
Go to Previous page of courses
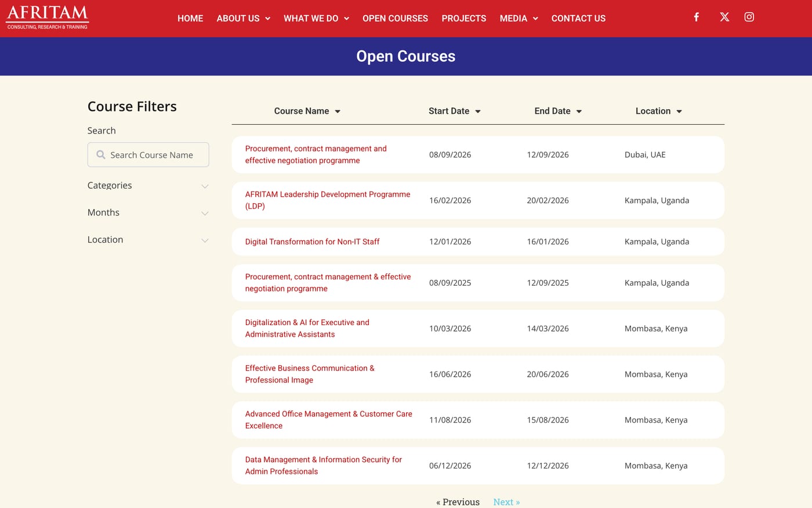pos(458,502)
